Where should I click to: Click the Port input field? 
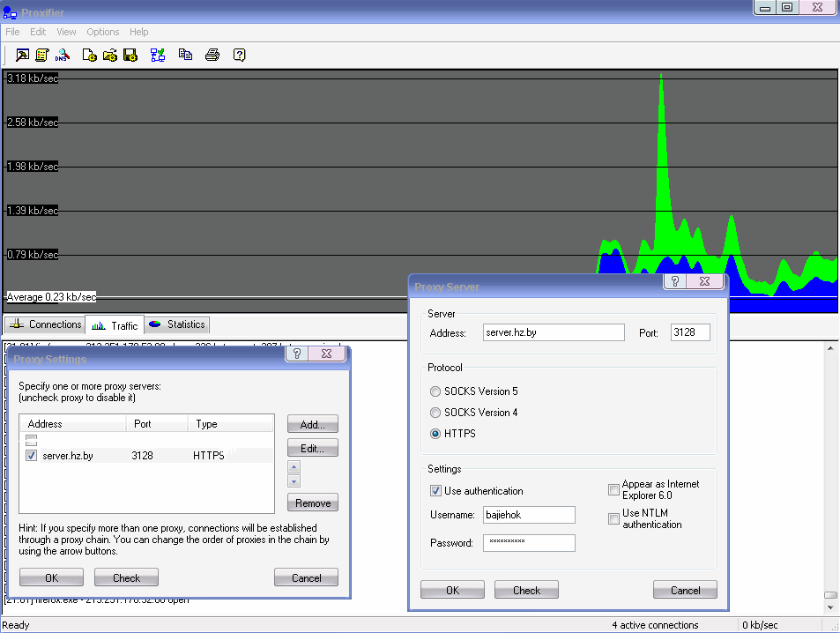point(690,332)
